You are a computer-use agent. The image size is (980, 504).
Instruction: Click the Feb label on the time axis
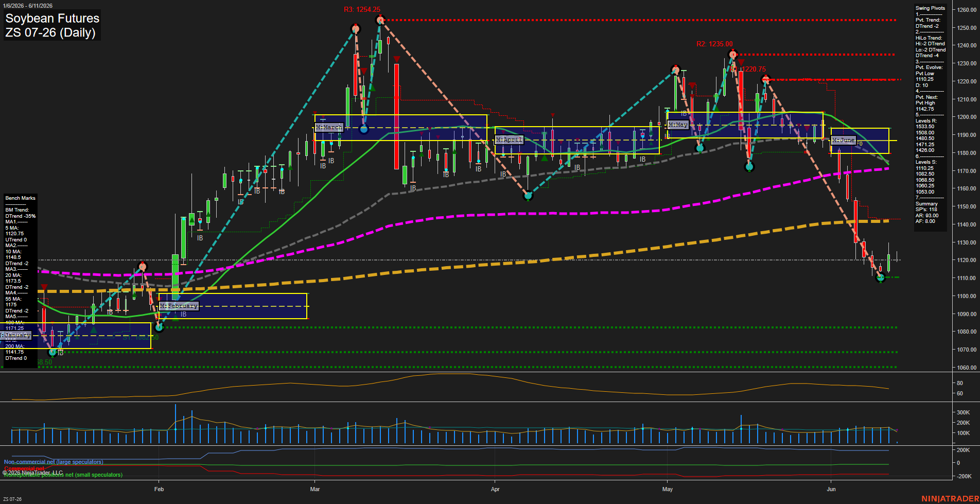(159, 489)
